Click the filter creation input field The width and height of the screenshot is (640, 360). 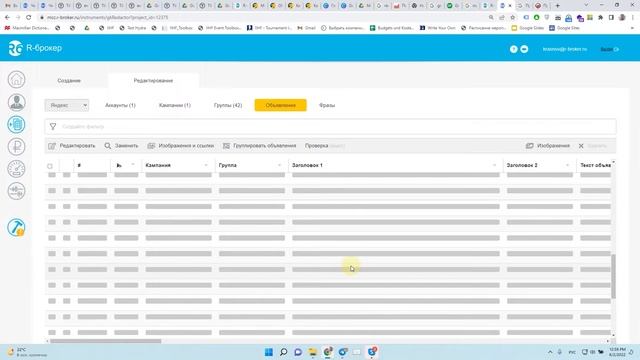(330, 127)
